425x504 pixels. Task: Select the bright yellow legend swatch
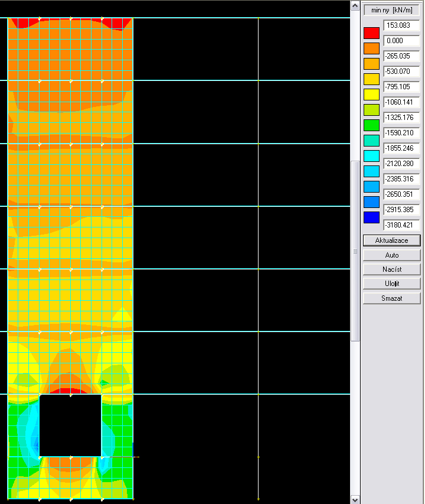tap(372, 95)
